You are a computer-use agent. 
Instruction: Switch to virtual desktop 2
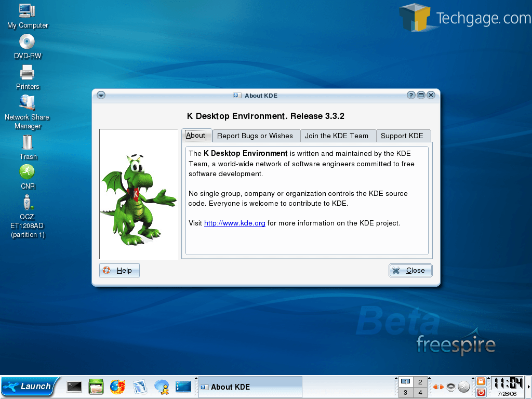click(420, 382)
